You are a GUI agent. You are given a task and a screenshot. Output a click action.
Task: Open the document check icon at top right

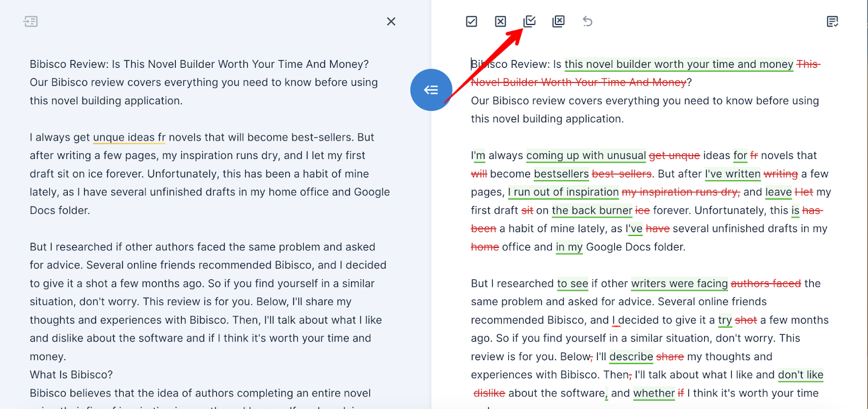tap(832, 22)
